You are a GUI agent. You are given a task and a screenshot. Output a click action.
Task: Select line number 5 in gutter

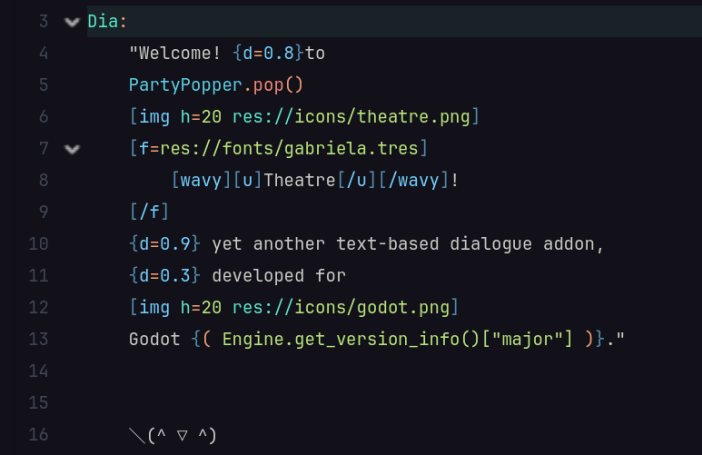(43, 85)
